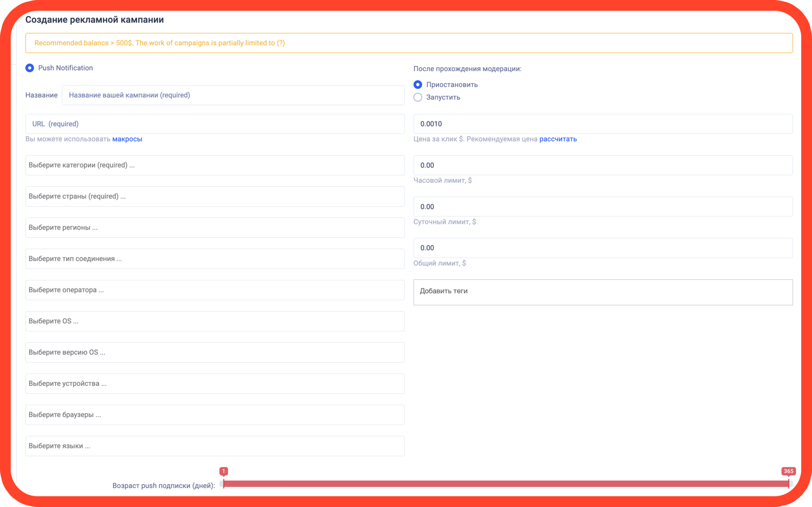Click the макросы link
Viewport: 812px width, 507px height.
click(x=127, y=139)
